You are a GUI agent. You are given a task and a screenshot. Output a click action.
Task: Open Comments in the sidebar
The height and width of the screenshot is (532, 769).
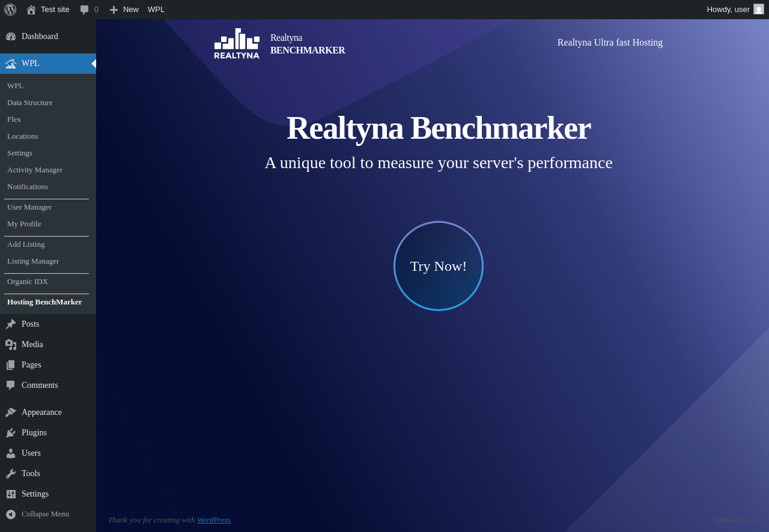(x=48, y=385)
